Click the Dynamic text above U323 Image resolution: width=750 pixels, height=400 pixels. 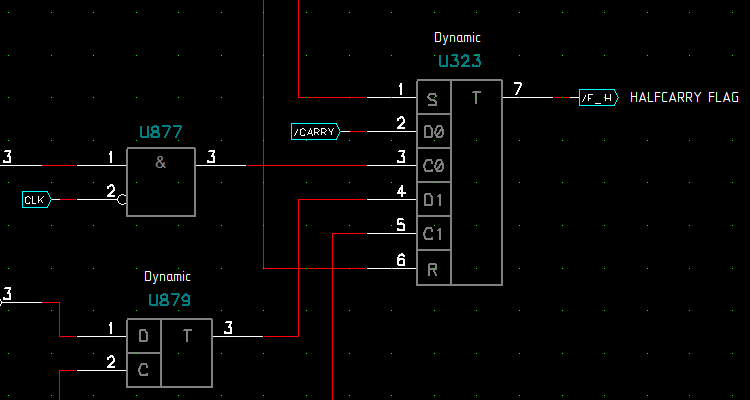click(457, 38)
